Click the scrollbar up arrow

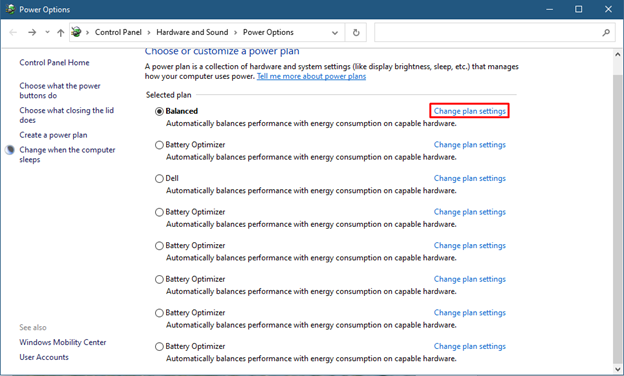[x=617, y=54]
